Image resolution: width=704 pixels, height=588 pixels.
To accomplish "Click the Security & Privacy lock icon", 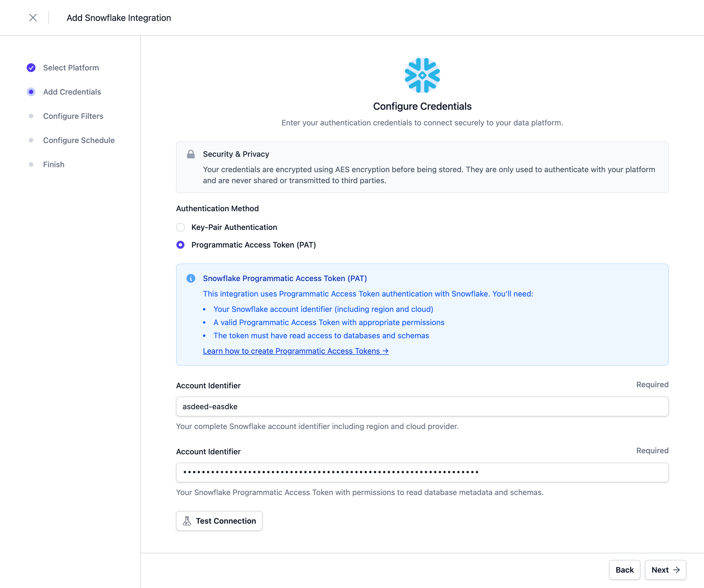I will [x=191, y=154].
